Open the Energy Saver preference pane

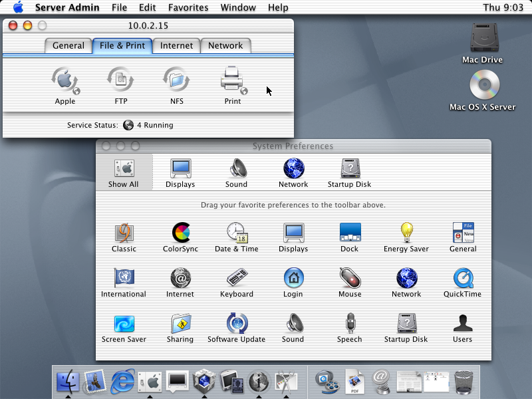(x=406, y=237)
